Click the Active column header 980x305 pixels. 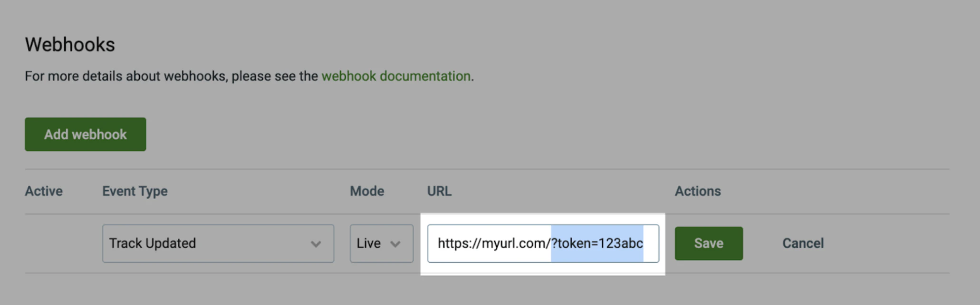tap(44, 191)
